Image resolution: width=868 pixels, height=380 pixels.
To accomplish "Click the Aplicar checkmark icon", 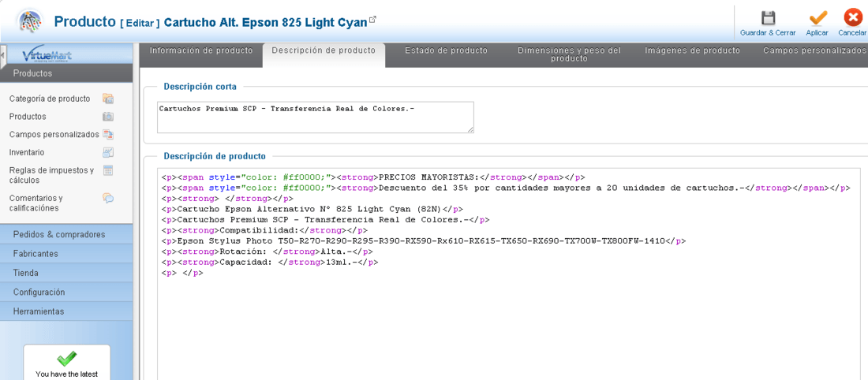I will 817,17.
